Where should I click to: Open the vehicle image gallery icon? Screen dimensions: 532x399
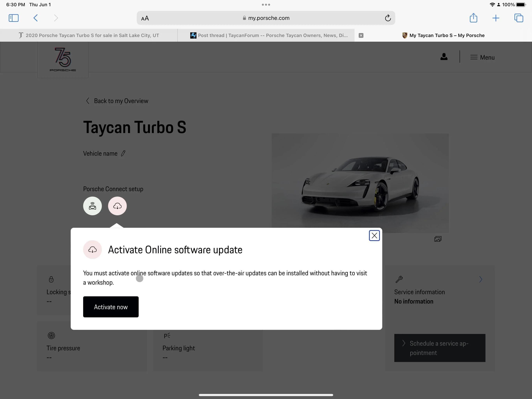(438, 239)
